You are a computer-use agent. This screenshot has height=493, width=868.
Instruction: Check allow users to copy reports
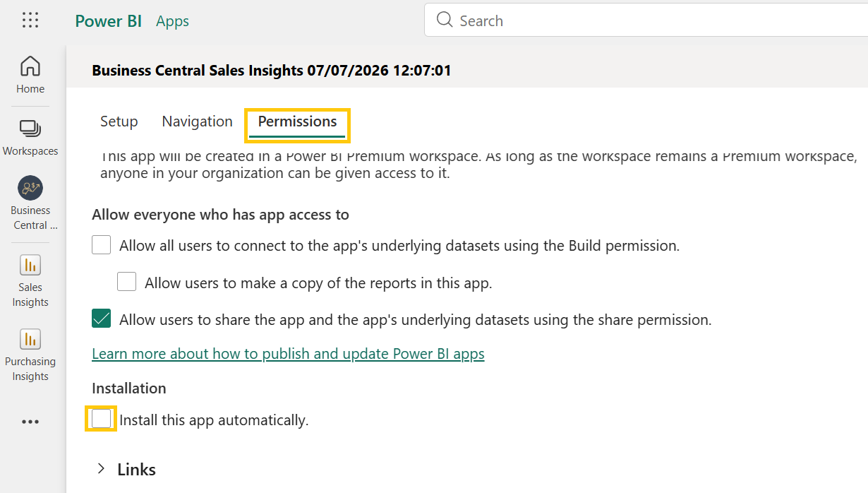pyautogui.click(x=127, y=282)
